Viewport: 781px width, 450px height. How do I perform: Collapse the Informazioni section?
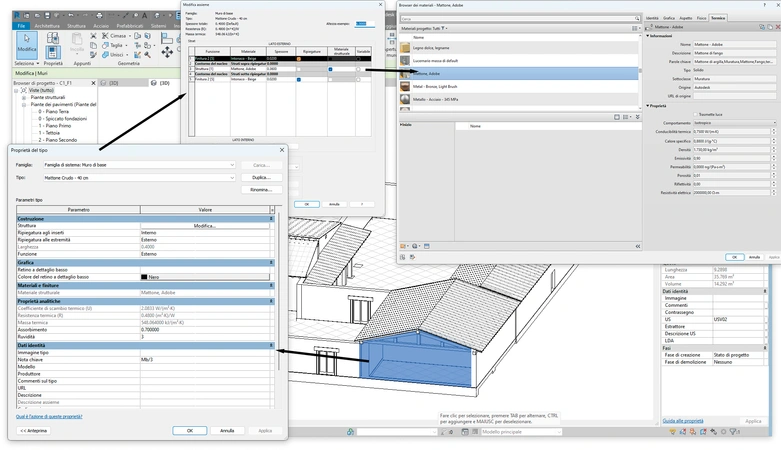(648, 36)
